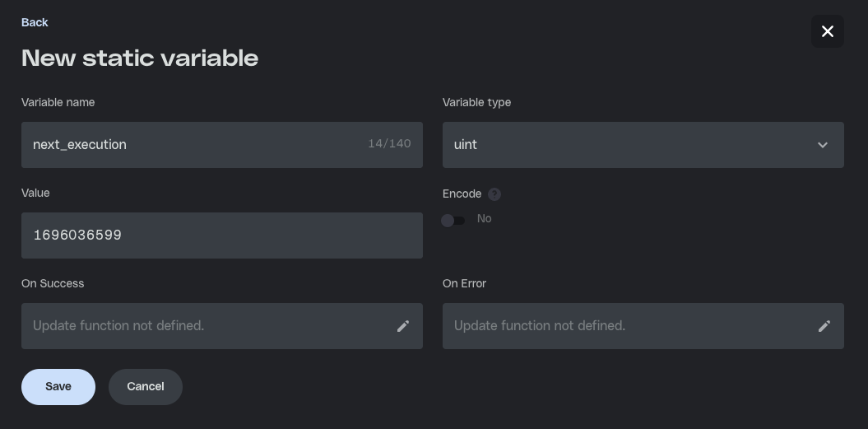The image size is (868, 429).
Task: Close the New static variable dialog
Action: [x=827, y=31]
